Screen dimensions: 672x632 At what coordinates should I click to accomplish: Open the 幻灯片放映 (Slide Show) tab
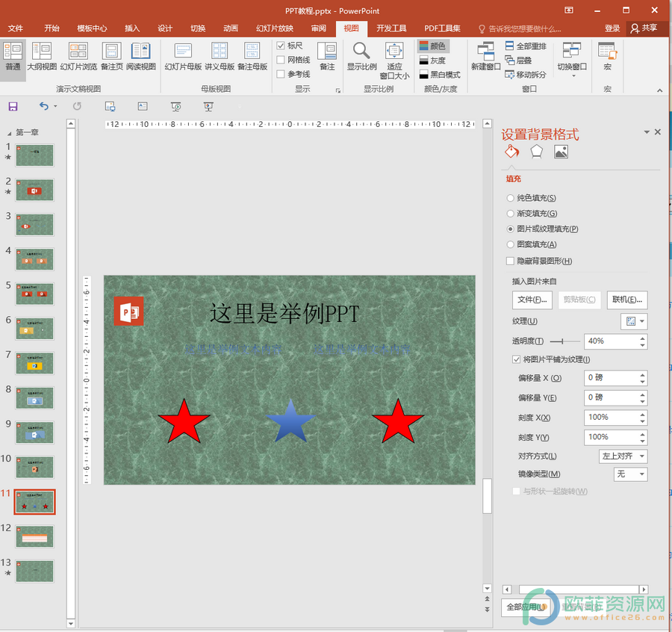(274, 28)
